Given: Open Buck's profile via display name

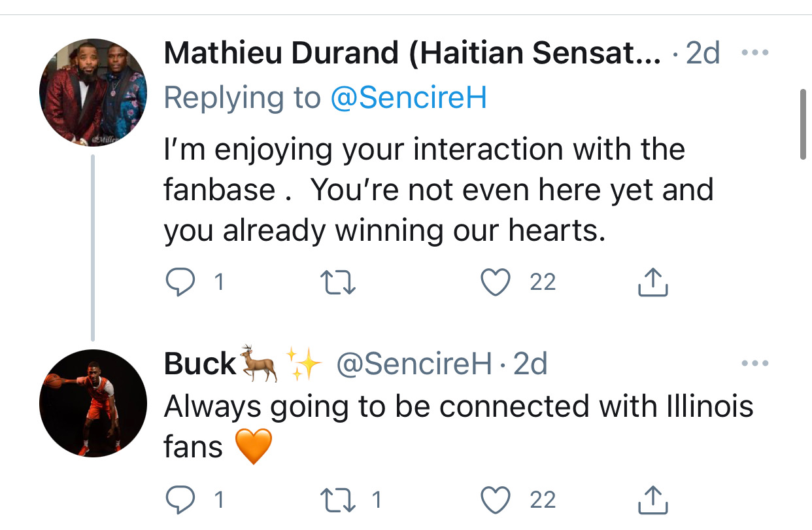Looking at the screenshot, I should tap(200, 364).
